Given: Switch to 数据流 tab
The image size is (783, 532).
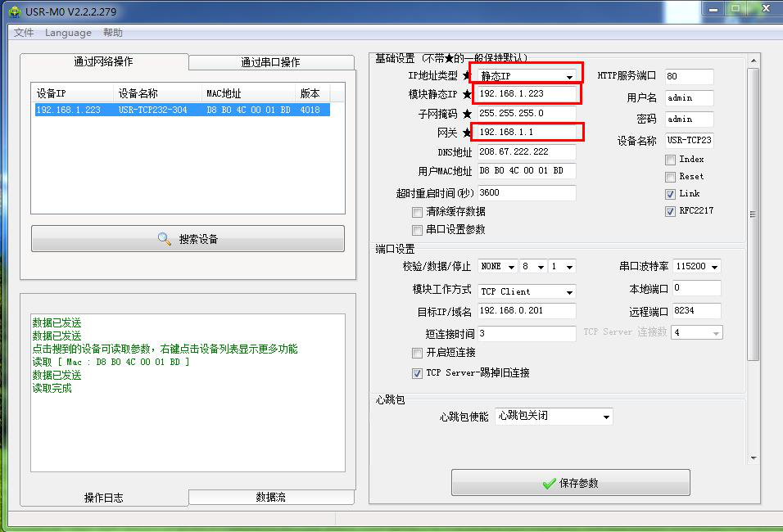Looking at the screenshot, I should 271,497.
